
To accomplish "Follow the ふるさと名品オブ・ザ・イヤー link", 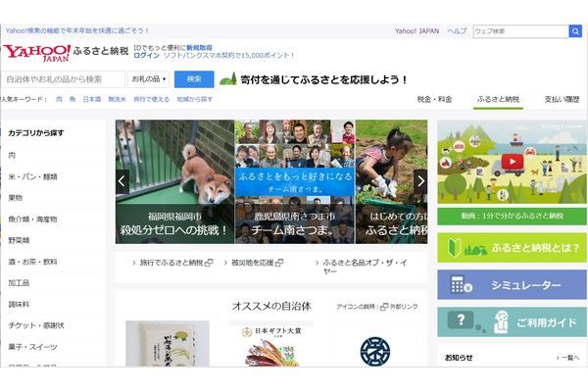I will tap(365, 267).
